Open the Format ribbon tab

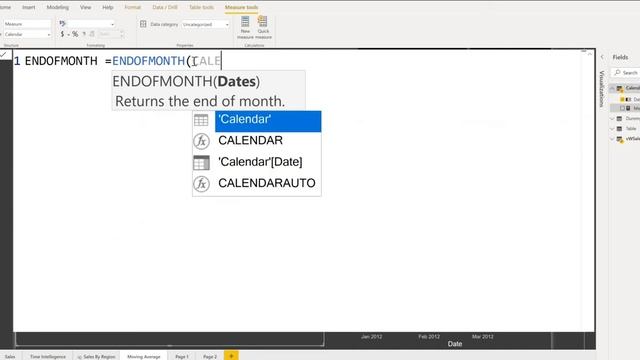click(133, 7)
